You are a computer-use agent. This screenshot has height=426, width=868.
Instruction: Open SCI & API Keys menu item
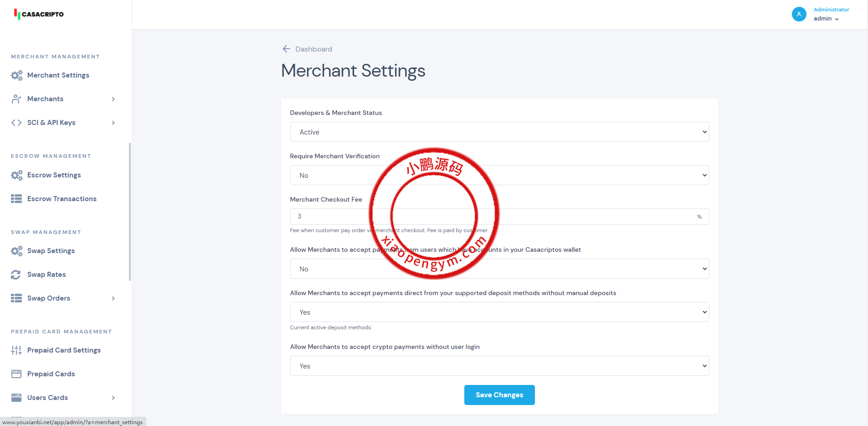tap(51, 123)
